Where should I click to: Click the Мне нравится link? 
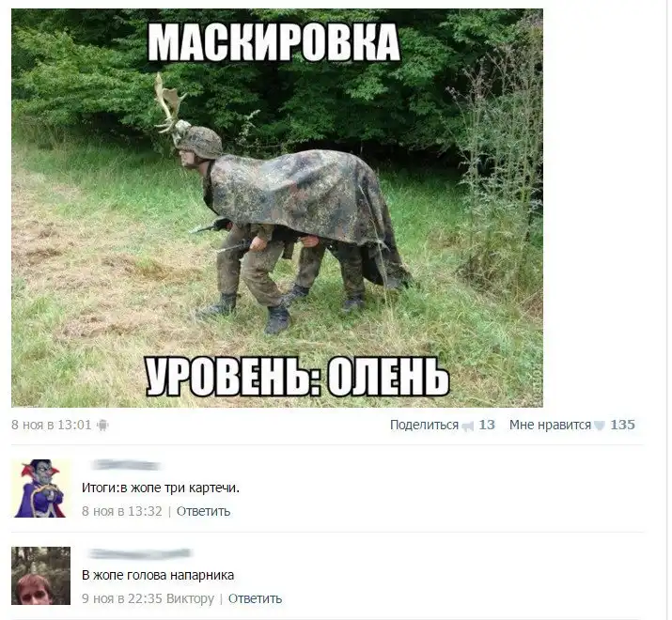550,425
